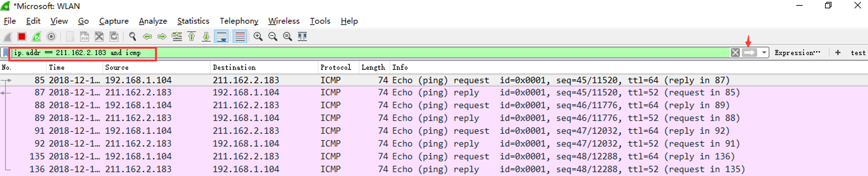Screen dimensions: 868x176
Task: Click the Resize columns to content icon
Action: [302, 36]
